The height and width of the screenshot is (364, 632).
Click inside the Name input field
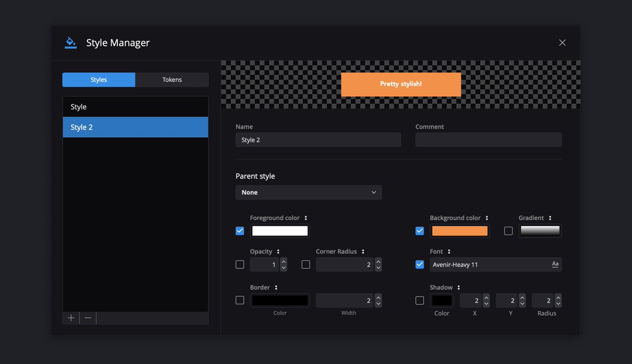coord(318,140)
